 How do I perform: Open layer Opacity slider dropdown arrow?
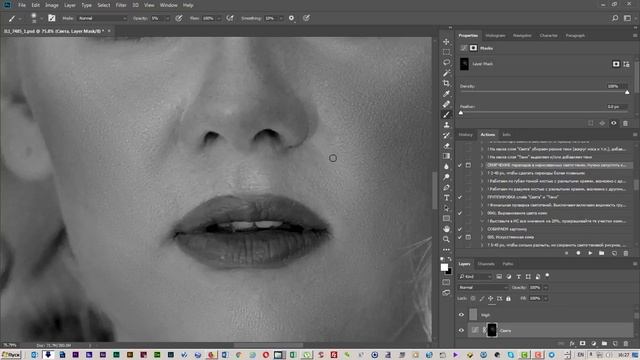[x=546, y=288]
